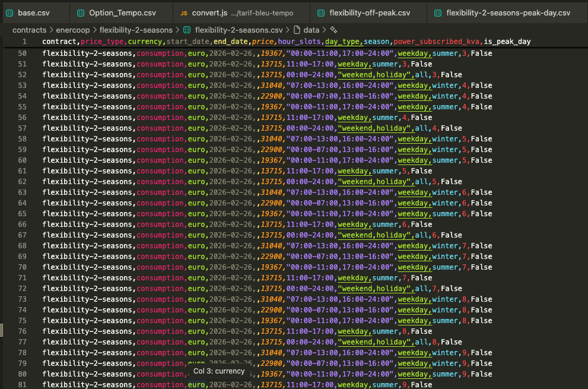588x389 pixels.
Task: Click the power_subscribed_kva header on line 1
Action: coord(437,42)
